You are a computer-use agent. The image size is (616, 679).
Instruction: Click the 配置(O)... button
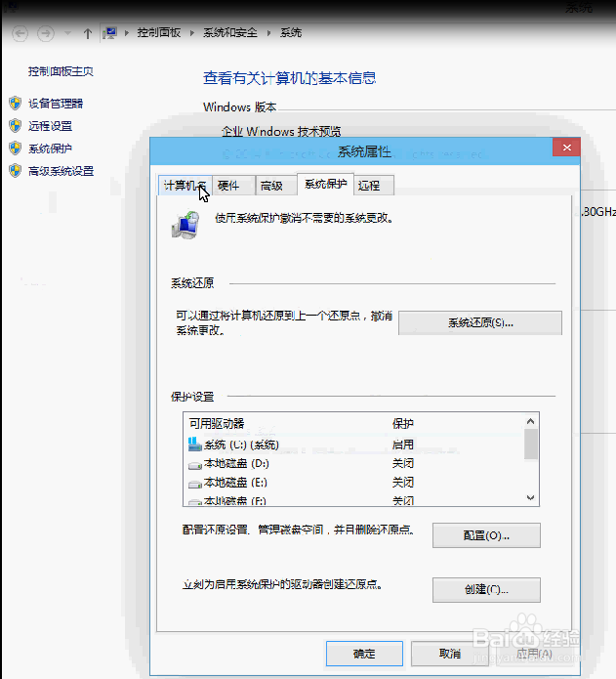click(x=486, y=535)
